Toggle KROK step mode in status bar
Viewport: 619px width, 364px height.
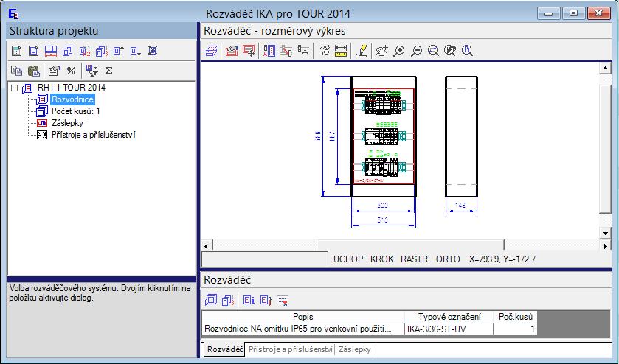tap(381, 259)
